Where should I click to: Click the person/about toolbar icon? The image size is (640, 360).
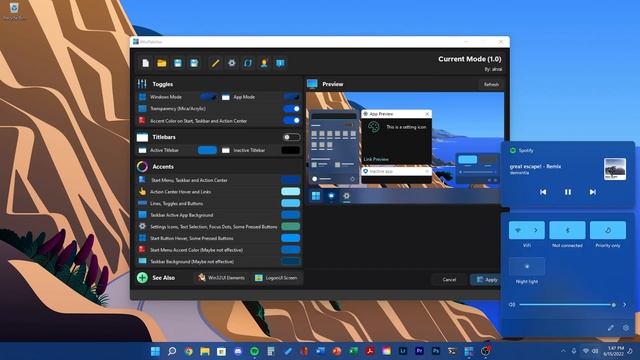(264, 63)
